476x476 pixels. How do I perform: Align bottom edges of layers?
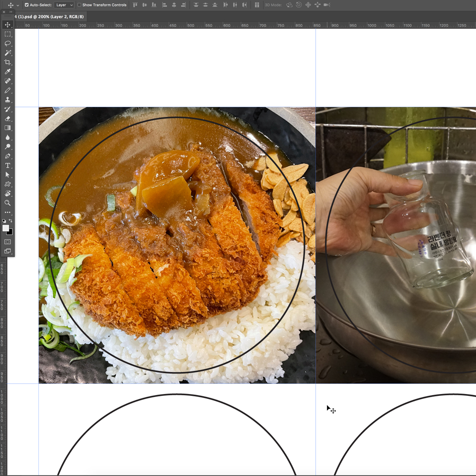(x=154, y=5)
